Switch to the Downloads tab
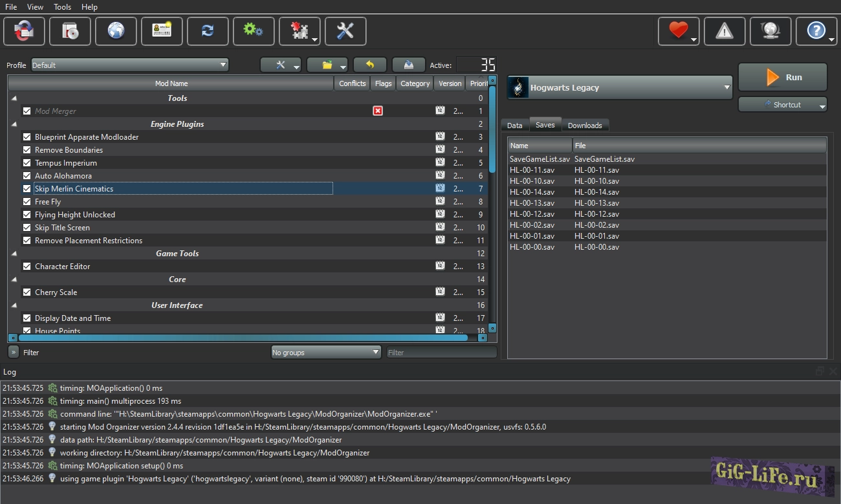This screenshot has width=841, height=504. pos(585,126)
